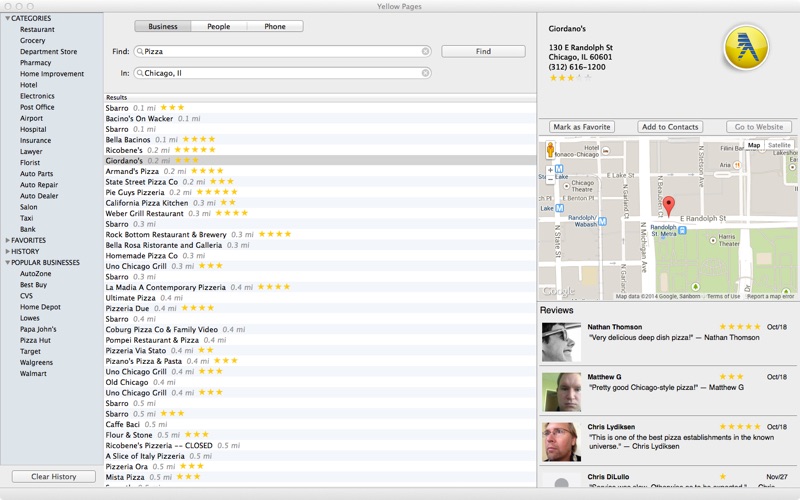Select Pie Guys Pizzeria result
800x500 pixels.
click(x=320, y=192)
